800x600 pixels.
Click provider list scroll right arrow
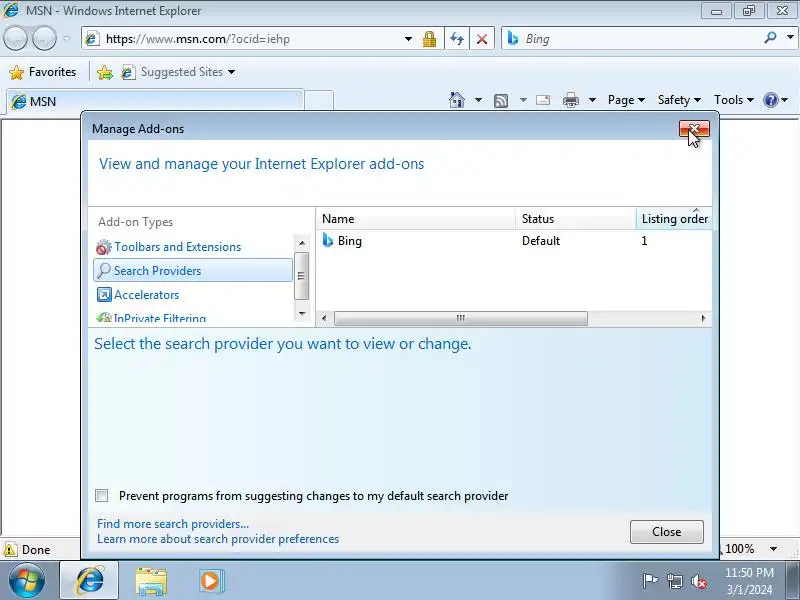(x=703, y=318)
